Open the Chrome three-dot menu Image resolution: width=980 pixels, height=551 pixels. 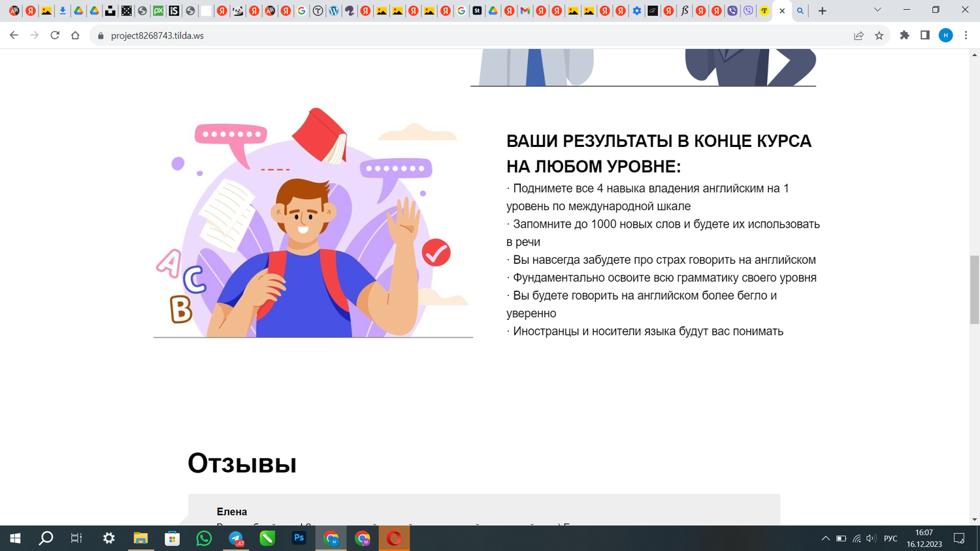[x=966, y=35]
